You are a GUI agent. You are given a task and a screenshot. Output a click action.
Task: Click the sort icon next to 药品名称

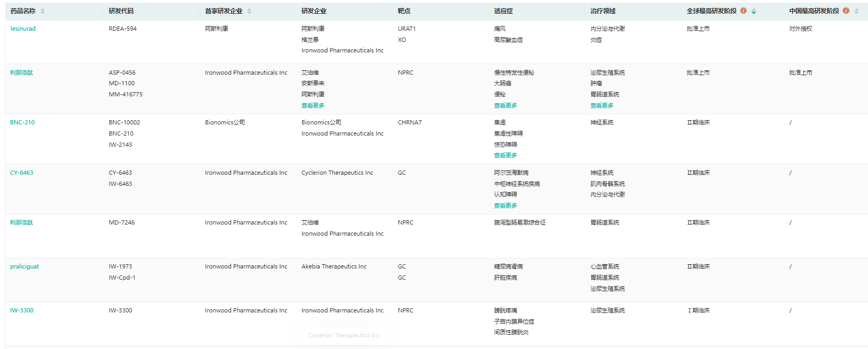(x=43, y=11)
